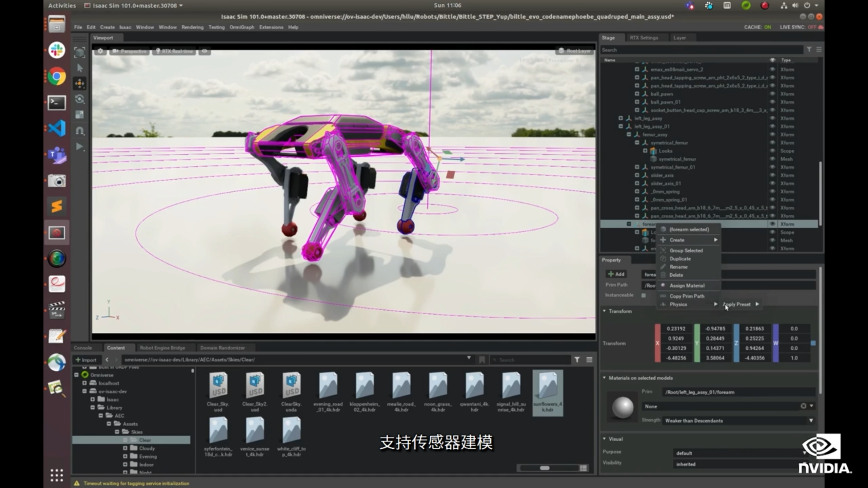Pick the Scale tool in left toolbar
The width and height of the screenshot is (868, 488).
80,115
